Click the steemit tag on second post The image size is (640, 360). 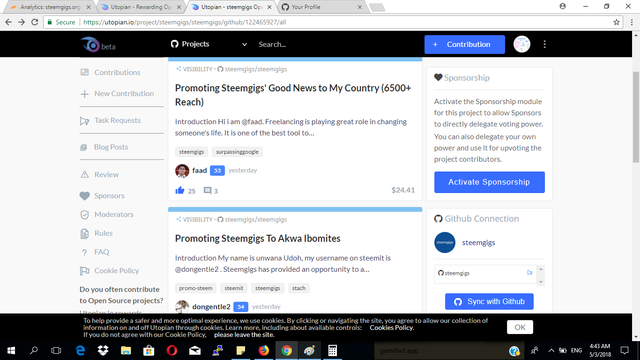click(234, 288)
